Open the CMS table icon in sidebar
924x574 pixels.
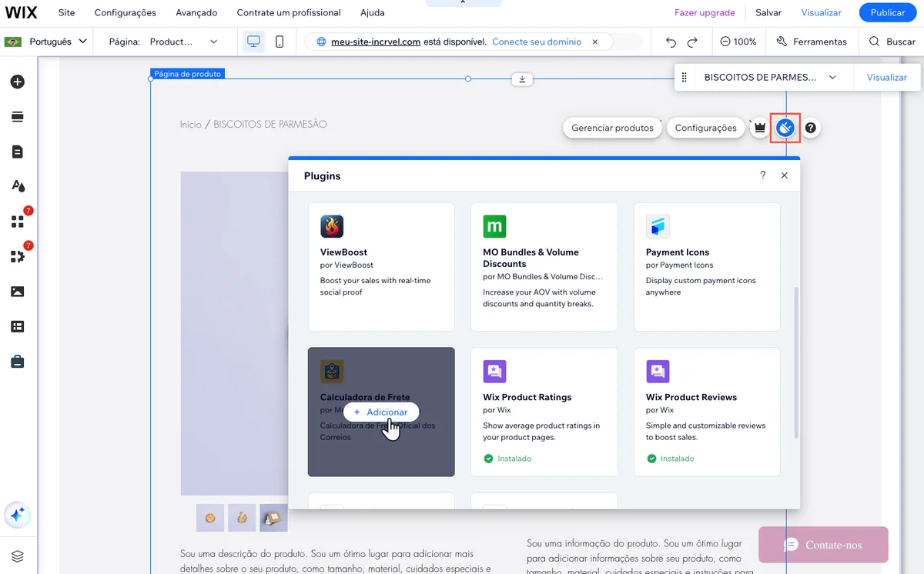[x=17, y=326]
